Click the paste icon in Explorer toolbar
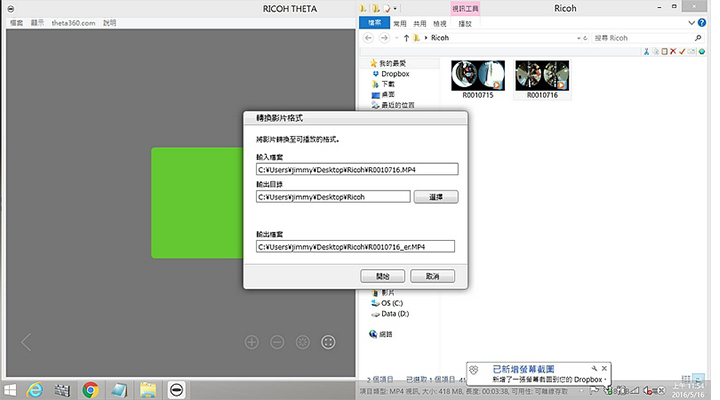 point(664,51)
